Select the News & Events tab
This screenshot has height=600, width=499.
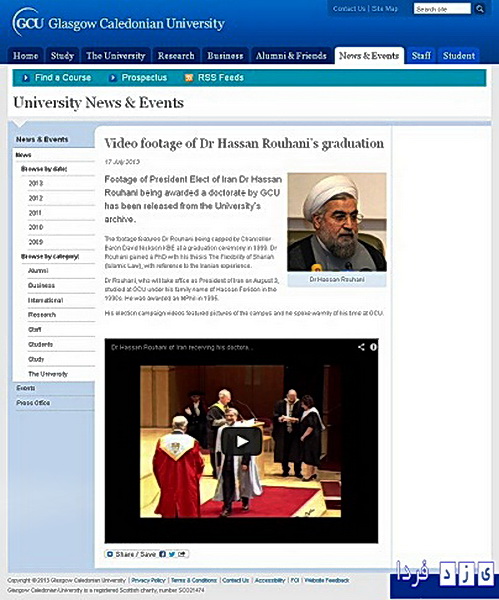(x=369, y=56)
